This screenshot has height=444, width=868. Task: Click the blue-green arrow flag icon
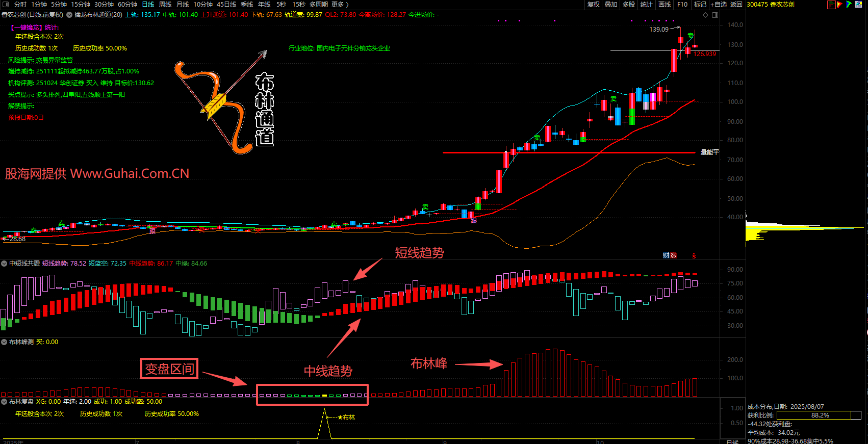(849, 5)
